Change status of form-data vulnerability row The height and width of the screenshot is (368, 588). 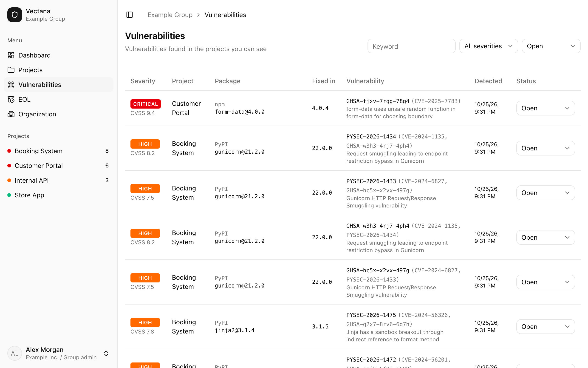pyautogui.click(x=546, y=108)
